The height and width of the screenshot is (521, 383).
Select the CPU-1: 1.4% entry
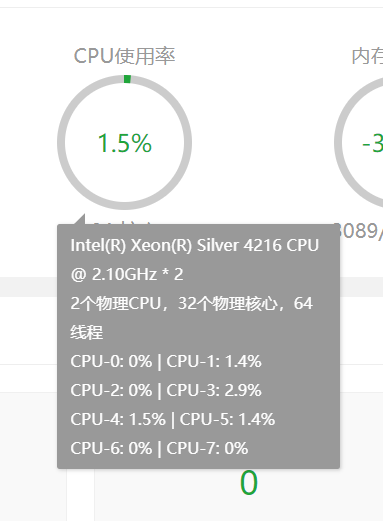pyautogui.click(x=214, y=362)
